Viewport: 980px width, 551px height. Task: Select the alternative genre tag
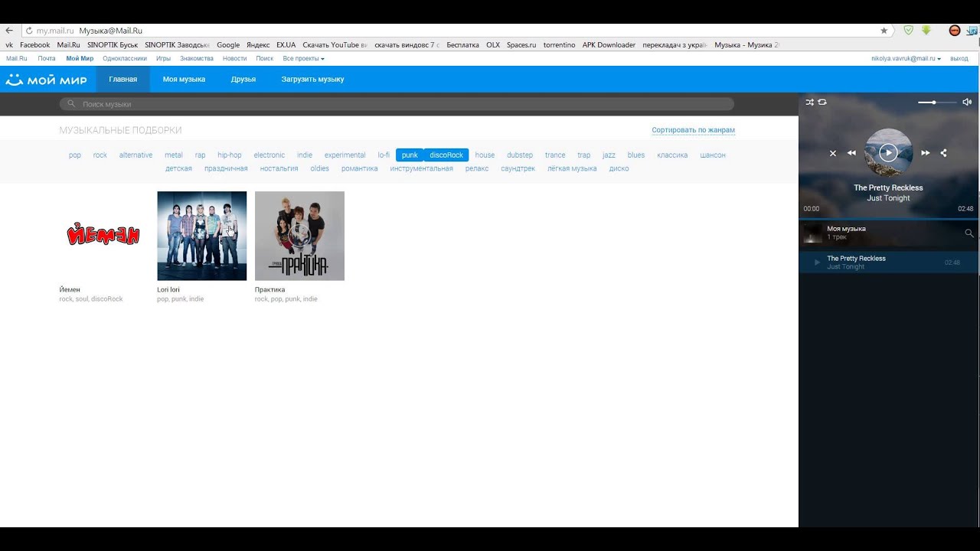136,155
